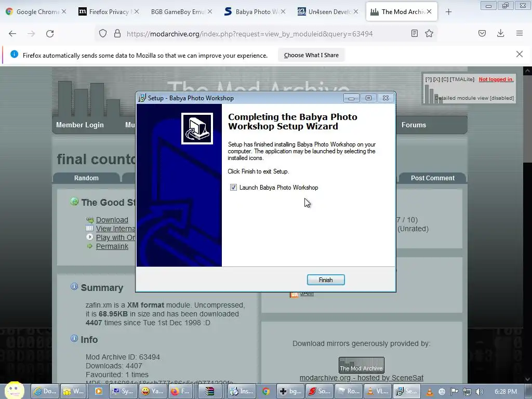Open modarchive.org hosted by SceneSat link
The height and width of the screenshot is (399, 532).
(x=362, y=378)
